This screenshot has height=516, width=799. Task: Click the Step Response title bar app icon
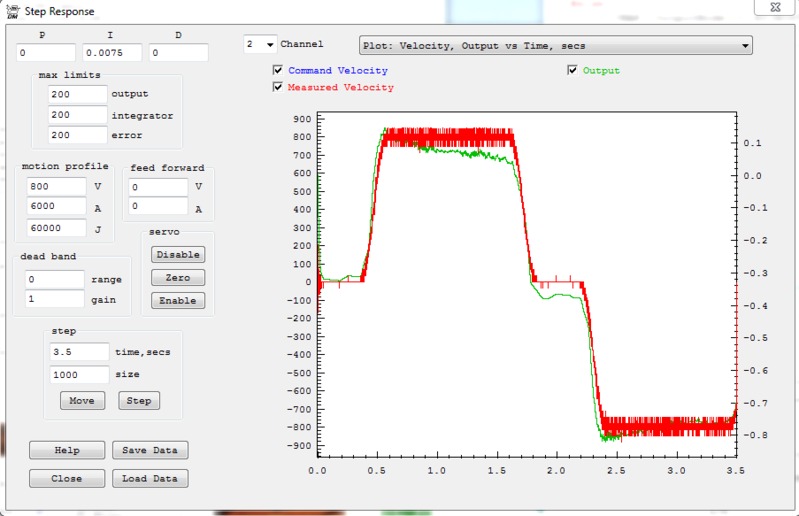[x=12, y=12]
